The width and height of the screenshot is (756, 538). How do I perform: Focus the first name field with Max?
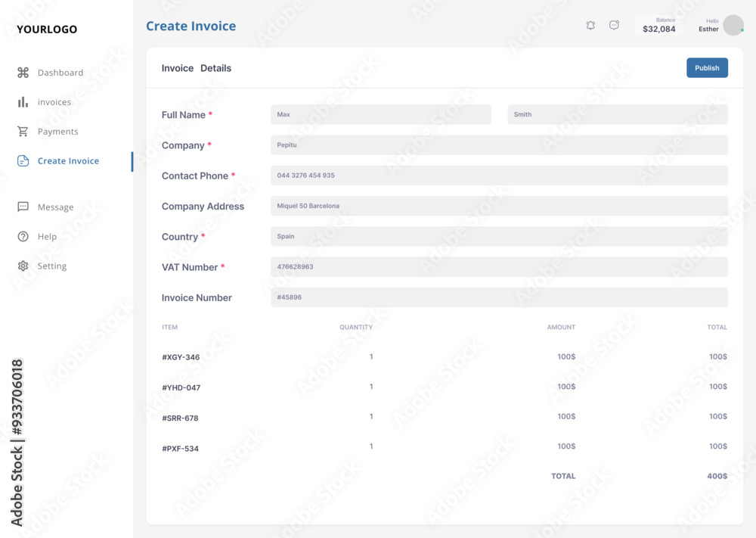point(381,114)
